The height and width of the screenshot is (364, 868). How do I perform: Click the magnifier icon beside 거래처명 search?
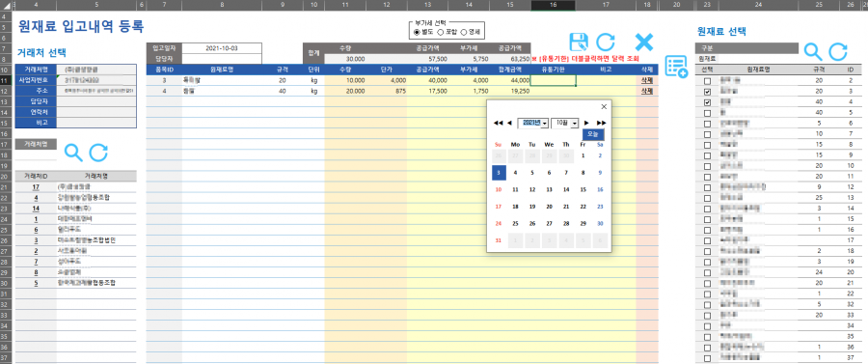coord(73,153)
